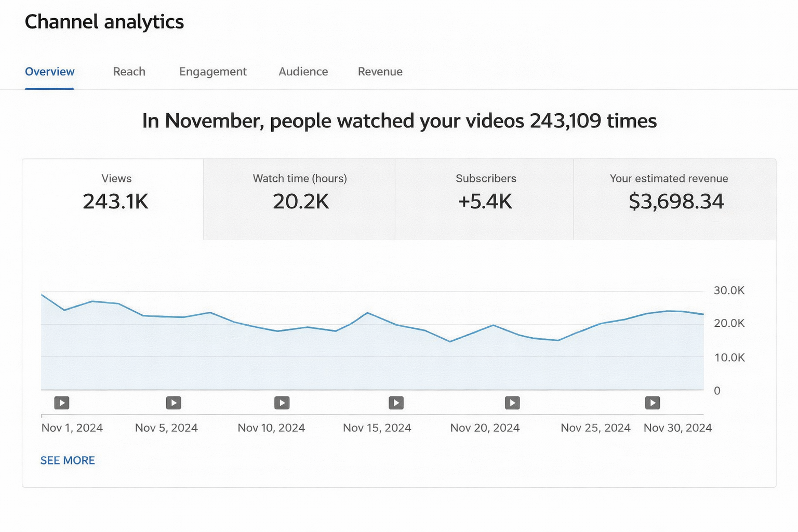This screenshot has height=532, width=798.
Task: Select the Overview tab
Action: pyautogui.click(x=50, y=72)
